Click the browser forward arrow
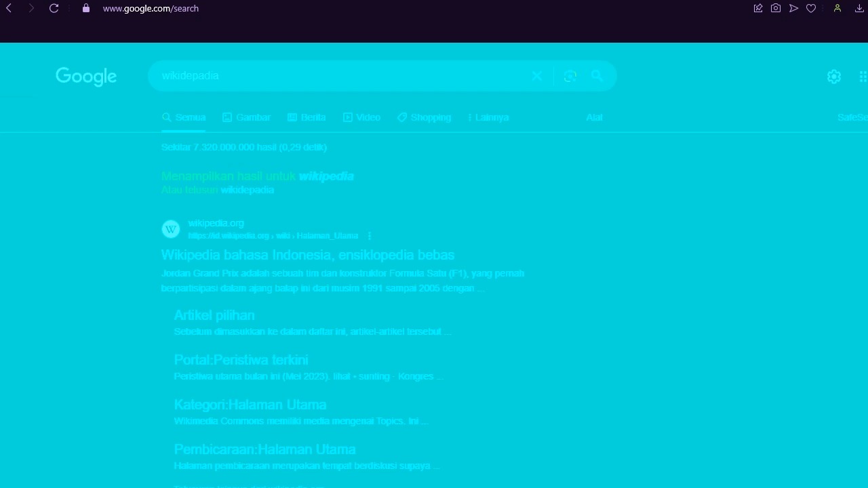The height and width of the screenshot is (488, 868). [x=31, y=8]
